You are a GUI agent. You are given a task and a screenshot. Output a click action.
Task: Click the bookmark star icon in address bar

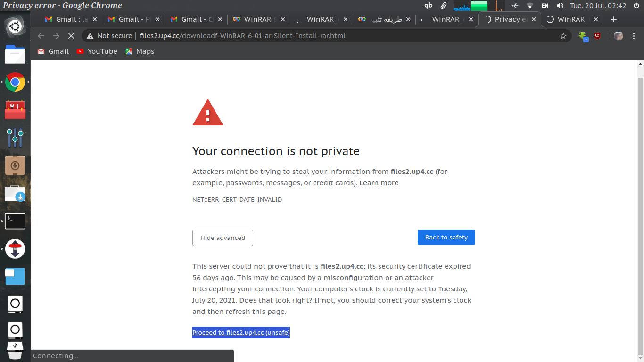563,36
